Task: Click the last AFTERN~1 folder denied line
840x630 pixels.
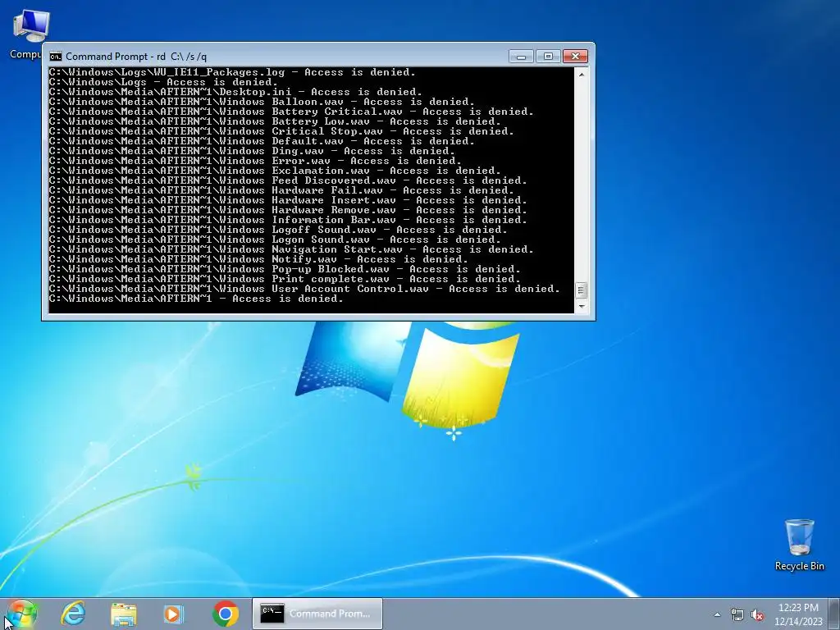Action: (196, 299)
